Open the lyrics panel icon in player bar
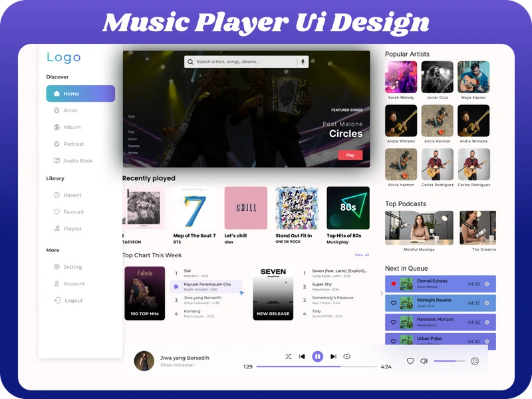The height and width of the screenshot is (399, 532). click(475, 359)
